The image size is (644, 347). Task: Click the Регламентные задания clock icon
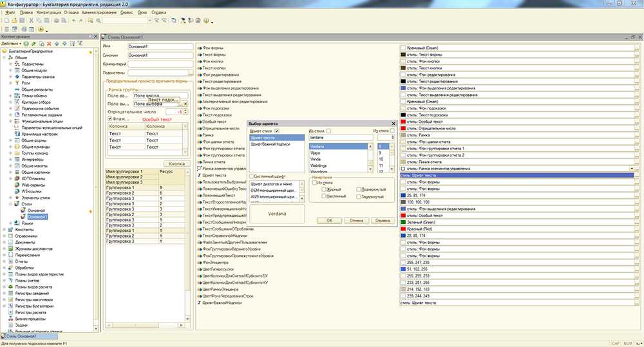click(17, 115)
